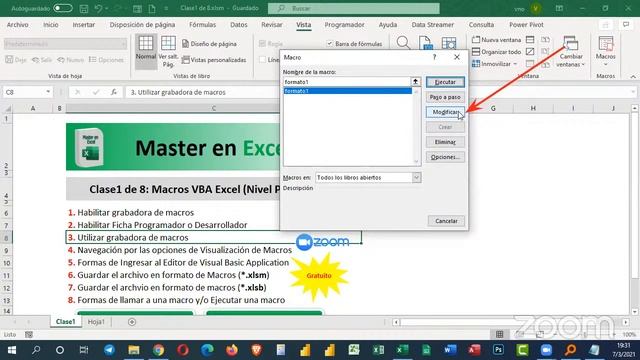Click the Ejecutar button
The image size is (640, 360).
[445, 82]
